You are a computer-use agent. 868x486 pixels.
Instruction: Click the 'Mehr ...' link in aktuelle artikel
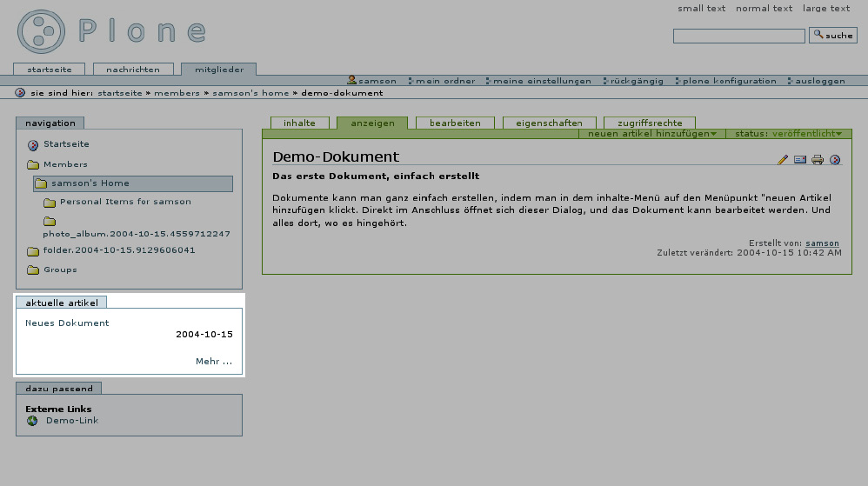[214, 362]
